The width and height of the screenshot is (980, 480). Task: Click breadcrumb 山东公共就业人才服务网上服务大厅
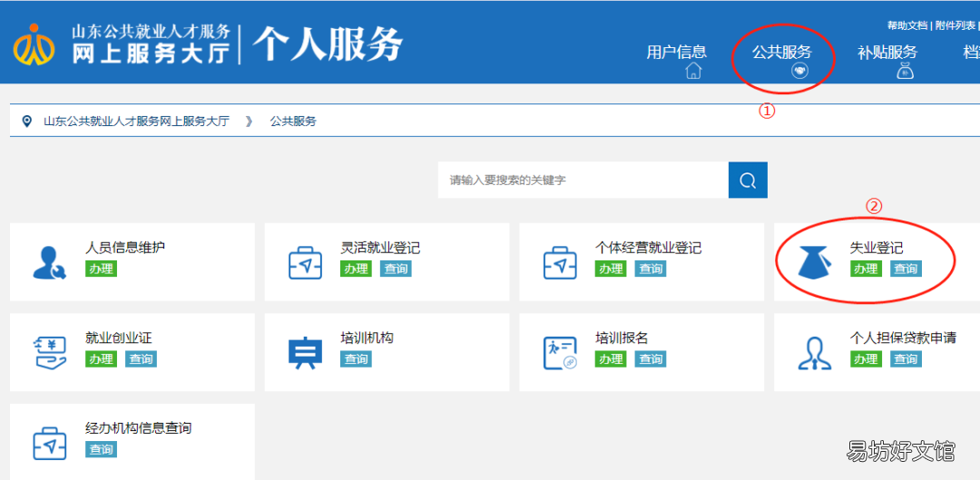click(x=136, y=122)
